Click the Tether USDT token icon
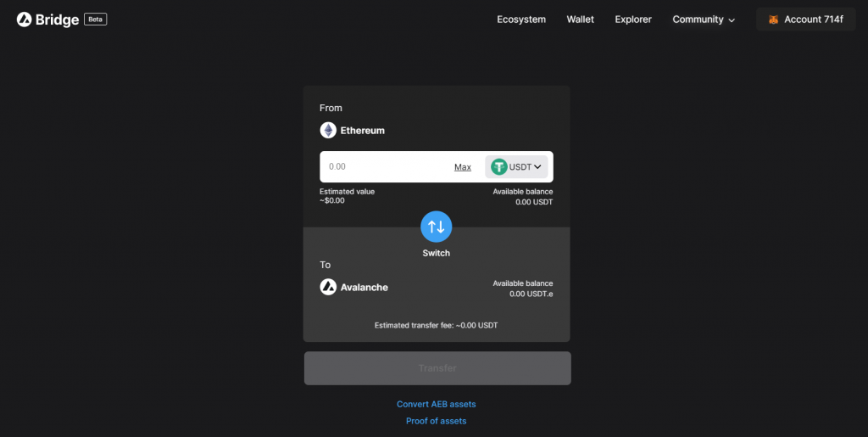Image resolution: width=868 pixels, height=437 pixels. click(x=498, y=166)
